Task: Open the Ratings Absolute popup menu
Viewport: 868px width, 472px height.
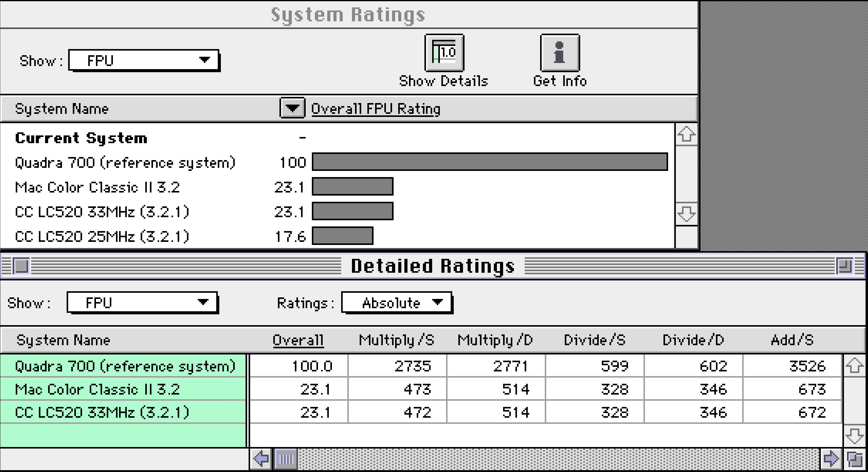Action: [397, 303]
